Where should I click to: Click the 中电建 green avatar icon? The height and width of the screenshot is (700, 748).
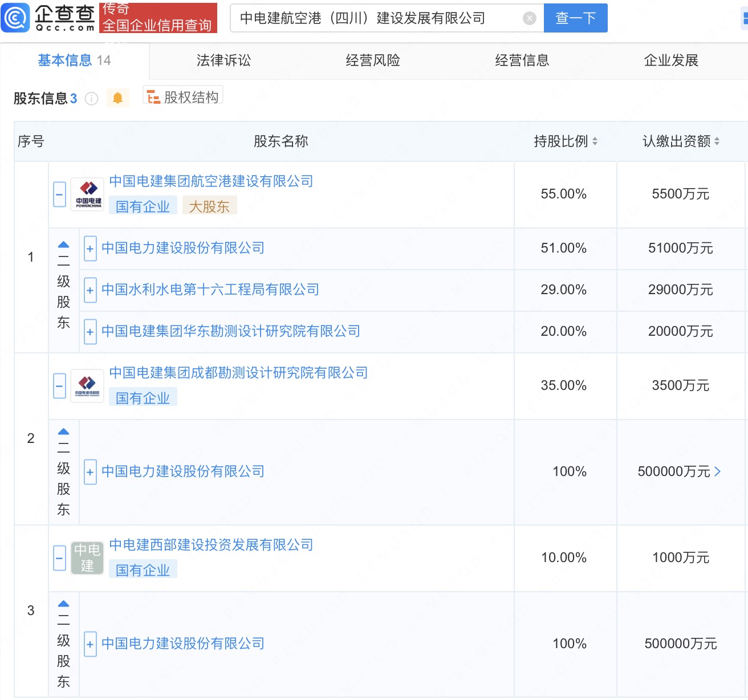click(x=87, y=558)
